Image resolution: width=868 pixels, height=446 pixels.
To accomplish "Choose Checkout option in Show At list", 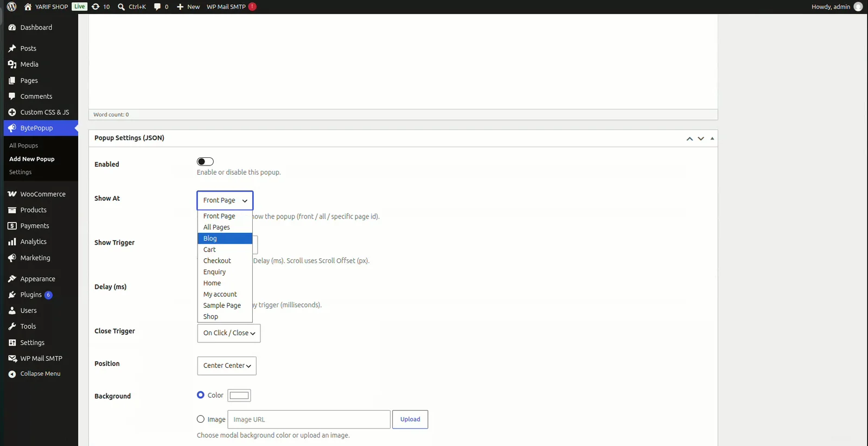I will coord(225,261).
